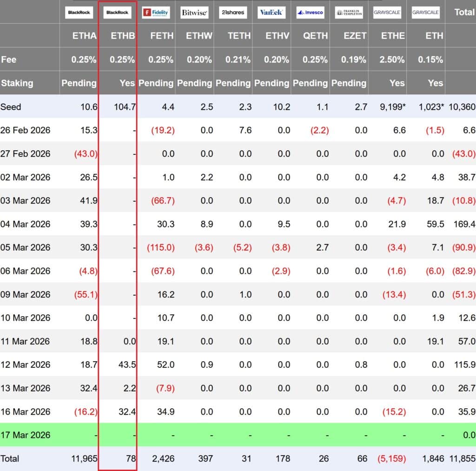Click the 115.9 total for 12 Mar
Viewport: 476px width, 471px height.
[464, 365]
